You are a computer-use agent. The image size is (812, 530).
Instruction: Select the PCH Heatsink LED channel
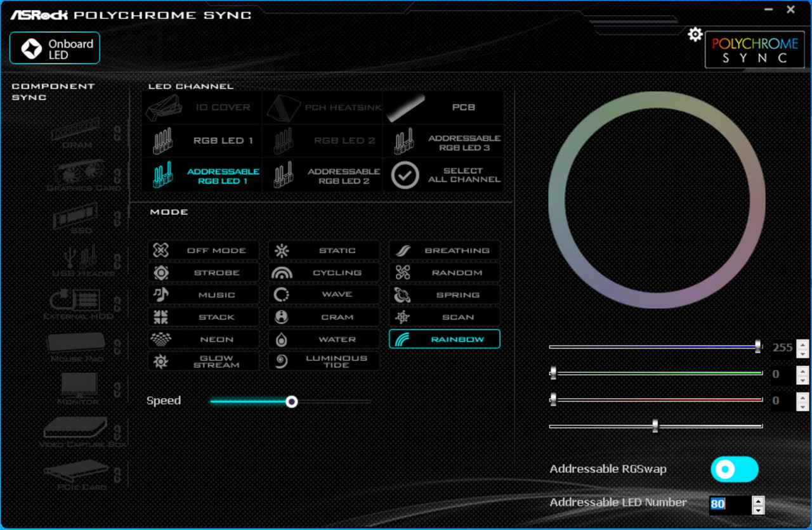click(323, 108)
